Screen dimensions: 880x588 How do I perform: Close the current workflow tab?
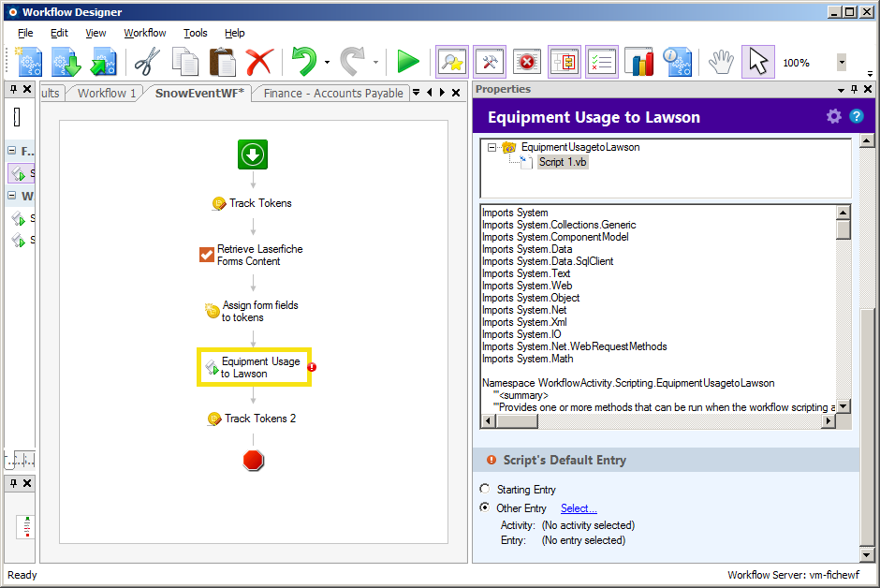click(x=456, y=93)
